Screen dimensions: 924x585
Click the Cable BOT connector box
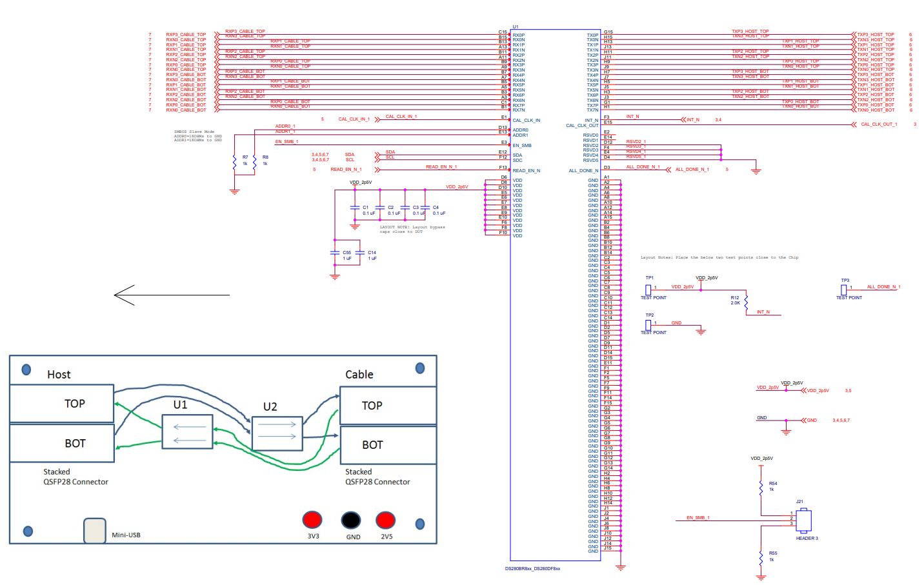[x=388, y=445]
